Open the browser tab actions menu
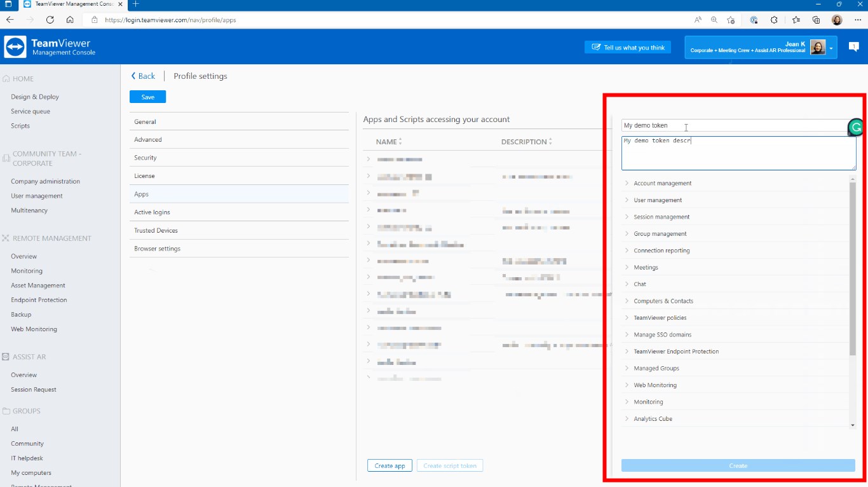This screenshot has width=868, height=487. click(x=8, y=4)
